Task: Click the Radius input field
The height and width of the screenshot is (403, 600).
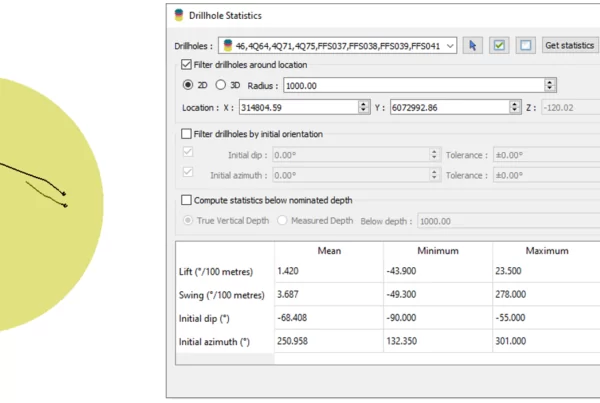Action: [415, 86]
